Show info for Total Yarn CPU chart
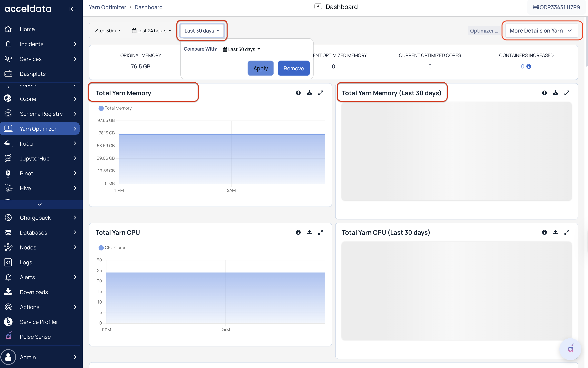The width and height of the screenshot is (588, 368). [298, 232]
